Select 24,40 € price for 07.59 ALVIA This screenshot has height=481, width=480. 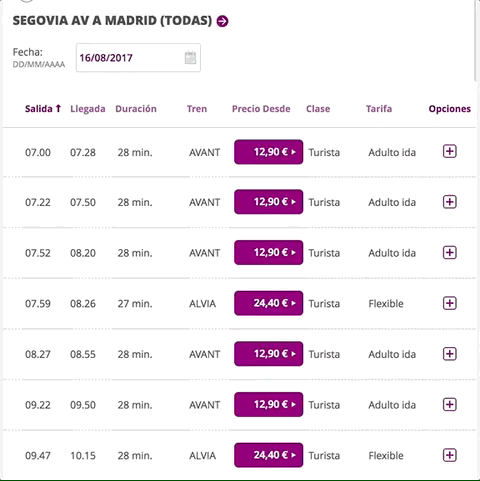point(269,303)
